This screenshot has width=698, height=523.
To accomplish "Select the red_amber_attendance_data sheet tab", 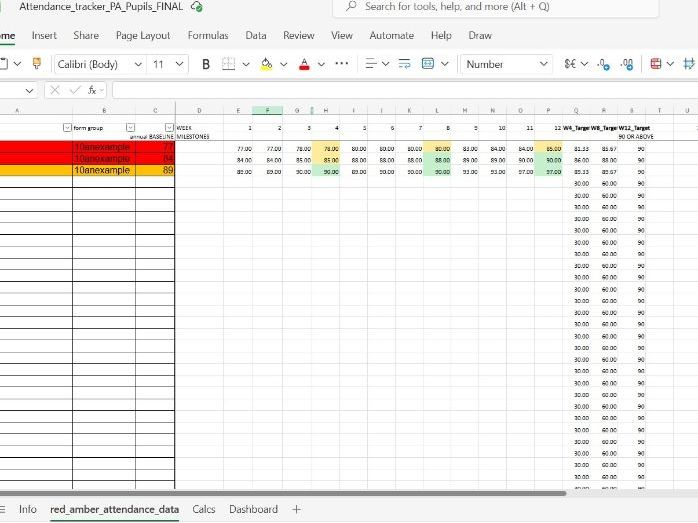I will click(114, 510).
